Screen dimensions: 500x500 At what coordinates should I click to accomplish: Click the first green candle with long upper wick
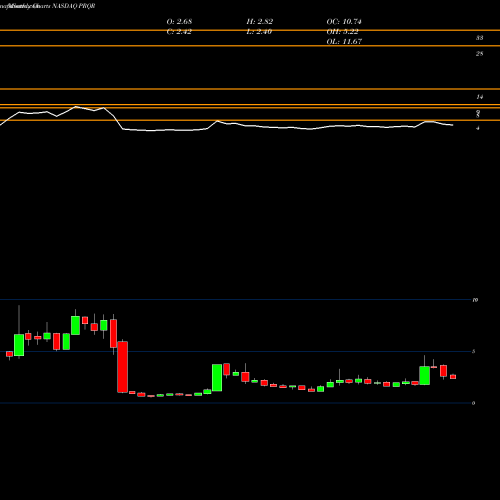tap(19, 345)
